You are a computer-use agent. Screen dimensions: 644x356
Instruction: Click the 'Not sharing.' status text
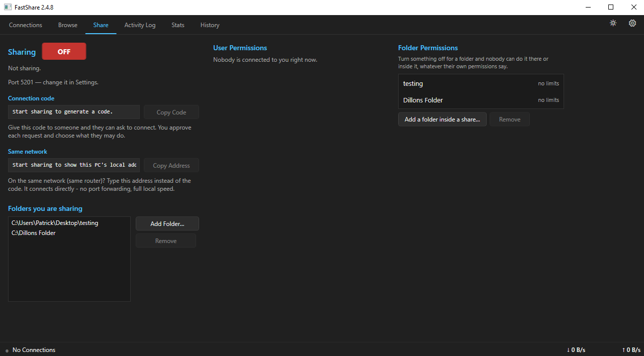click(25, 68)
